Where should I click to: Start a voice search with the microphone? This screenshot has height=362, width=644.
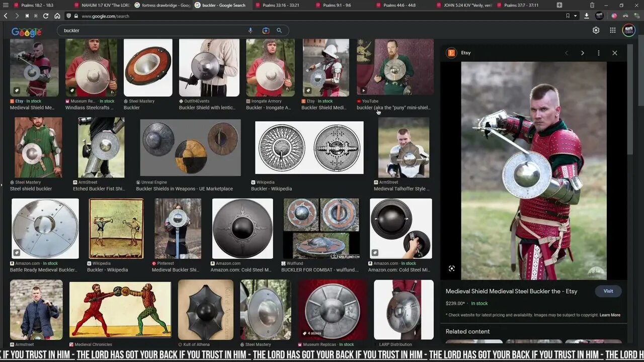click(251, 31)
